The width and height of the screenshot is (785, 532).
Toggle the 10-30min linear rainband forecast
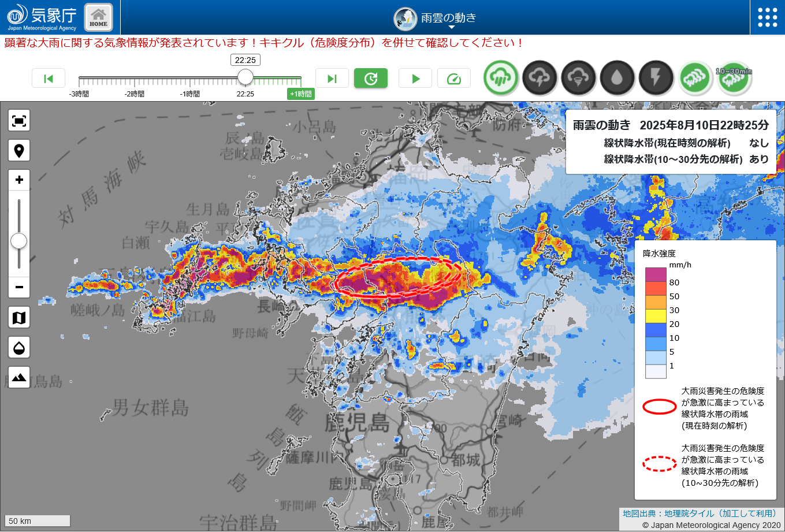click(x=734, y=77)
